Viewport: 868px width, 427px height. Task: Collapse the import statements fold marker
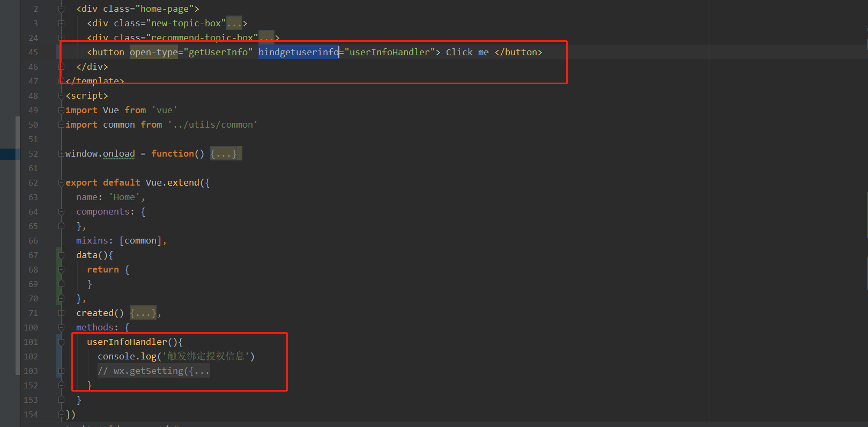click(61, 110)
